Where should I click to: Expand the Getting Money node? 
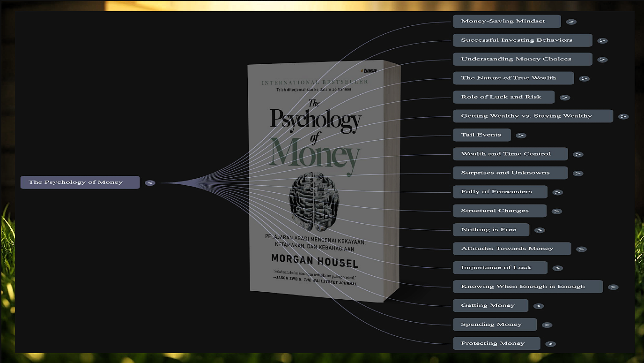(539, 306)
